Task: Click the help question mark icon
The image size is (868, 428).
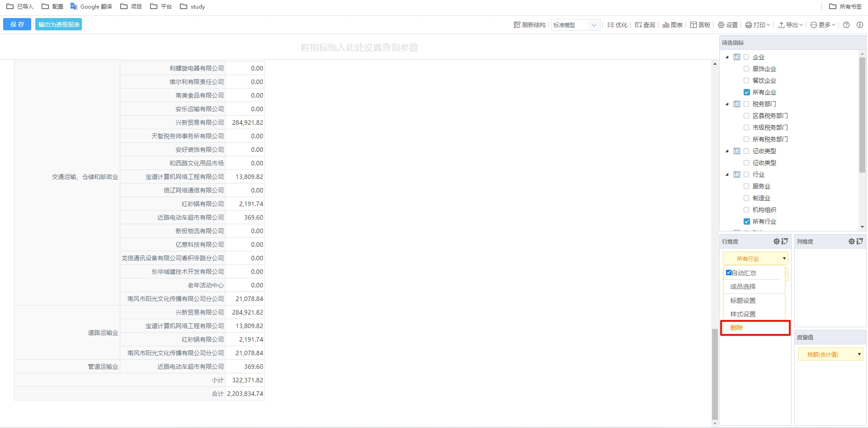Action: [846, 25]
